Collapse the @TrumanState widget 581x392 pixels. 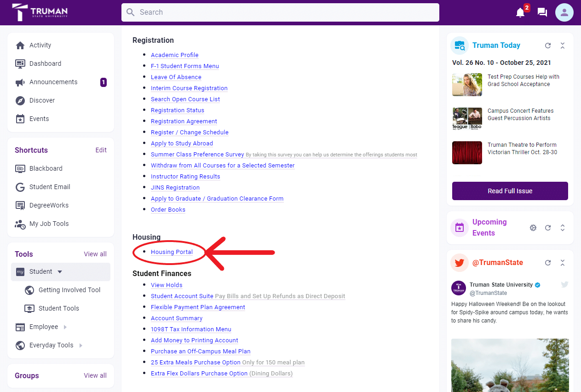(563, 263)
